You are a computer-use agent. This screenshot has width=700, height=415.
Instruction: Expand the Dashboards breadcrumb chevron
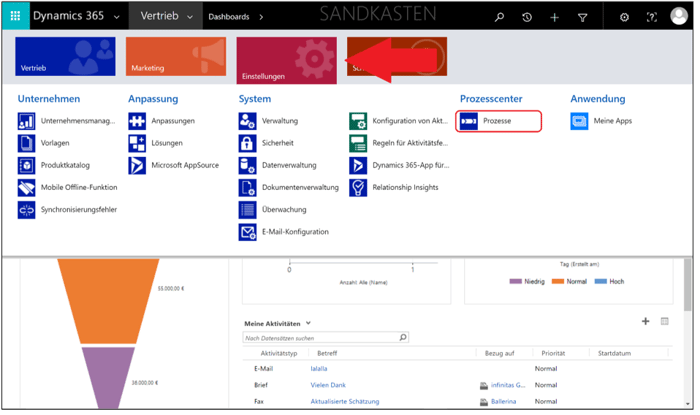coord(261,17)
